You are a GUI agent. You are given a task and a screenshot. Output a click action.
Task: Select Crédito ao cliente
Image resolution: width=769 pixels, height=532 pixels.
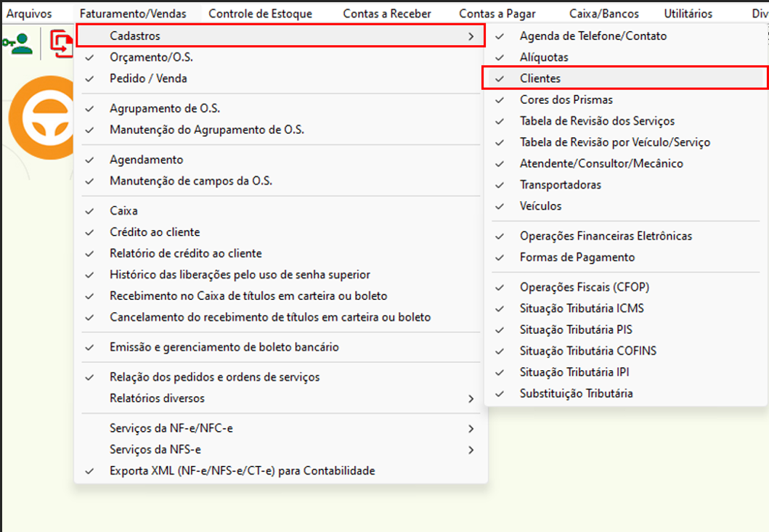click(x=280, y=232)
